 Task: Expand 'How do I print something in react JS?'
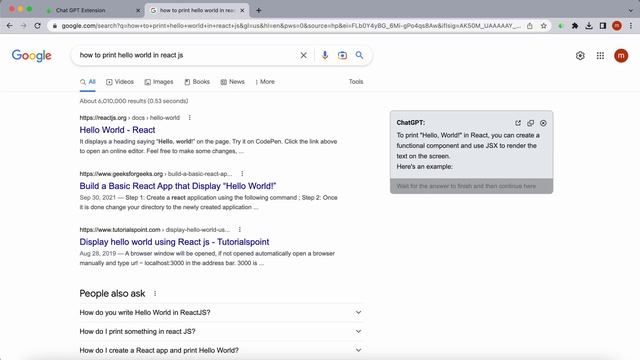tap(221, 331)
